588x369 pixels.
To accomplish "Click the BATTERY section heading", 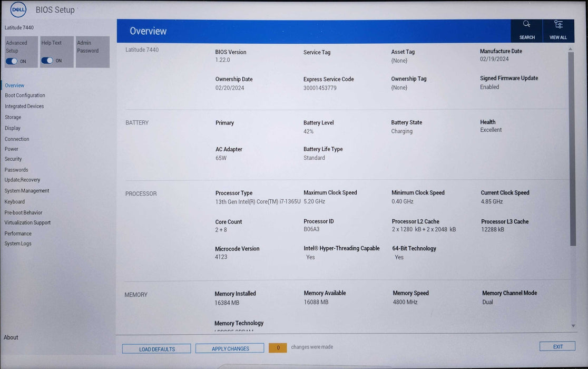I will [x=137, y=123].
